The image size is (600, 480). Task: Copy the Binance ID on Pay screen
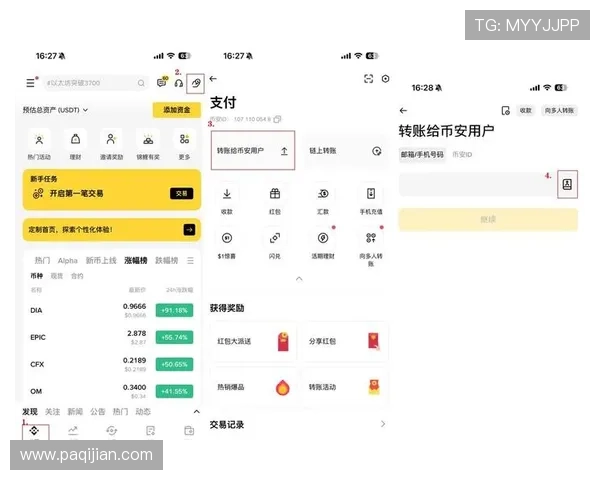coord(277,119)
